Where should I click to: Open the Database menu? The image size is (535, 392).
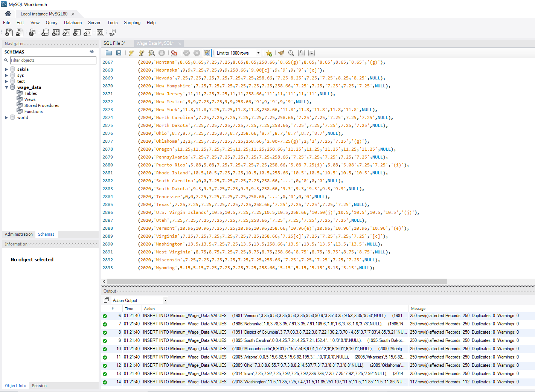[73, 23]
